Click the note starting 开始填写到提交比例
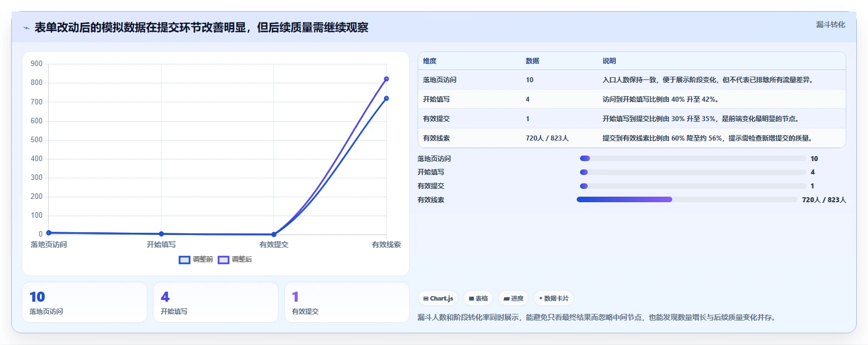 701,119
